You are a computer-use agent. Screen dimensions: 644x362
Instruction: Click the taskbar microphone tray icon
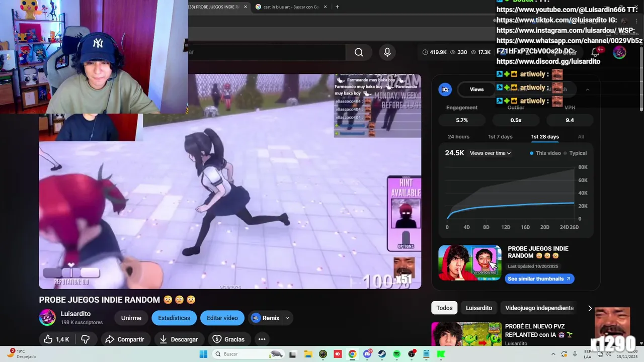pos(575,354)
